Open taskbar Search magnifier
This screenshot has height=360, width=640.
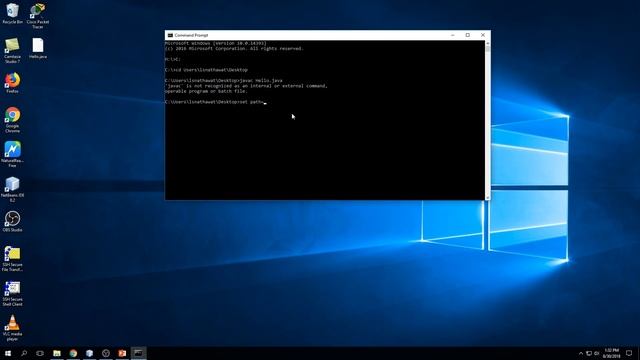click(24, 353)
